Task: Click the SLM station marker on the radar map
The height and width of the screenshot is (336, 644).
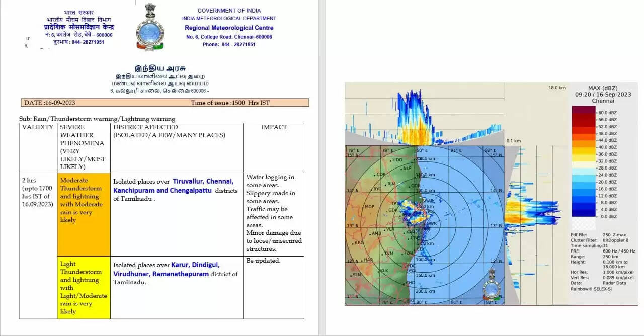Action: click(x=357, y=275)
